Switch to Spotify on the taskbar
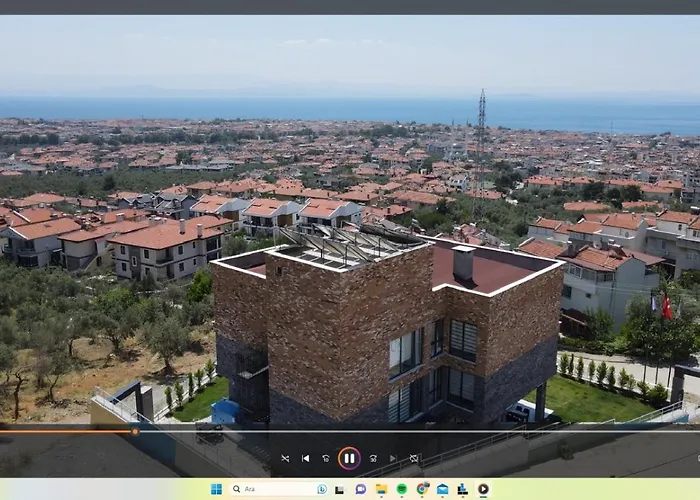The image size is (700, 500). click(x=402, y=489)
